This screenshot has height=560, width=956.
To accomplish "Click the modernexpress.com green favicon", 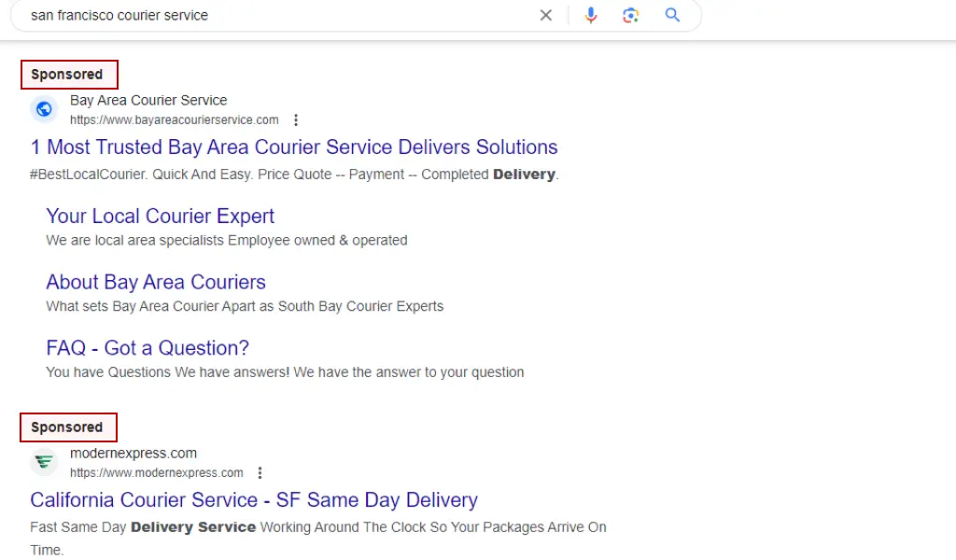I will click(x=44, y=462).
